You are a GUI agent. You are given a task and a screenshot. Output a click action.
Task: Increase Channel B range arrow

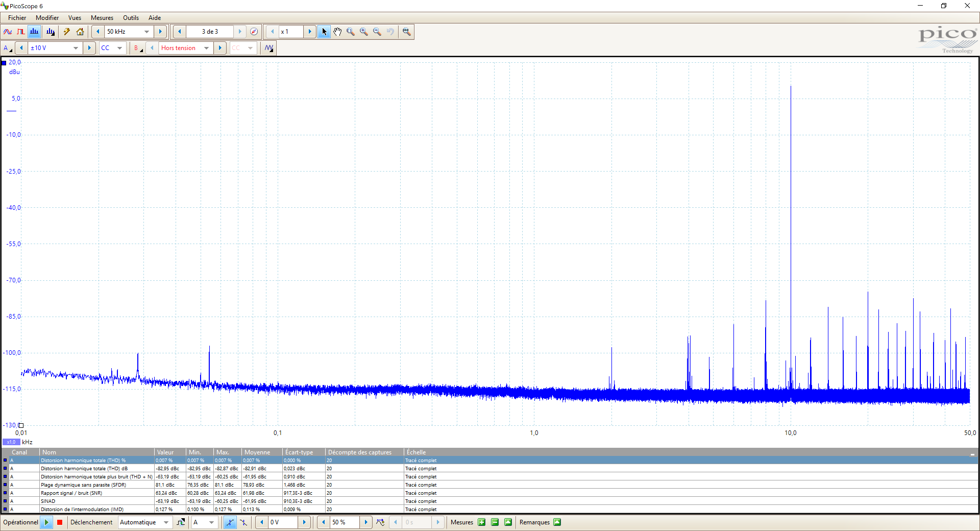tap(220, 48)
